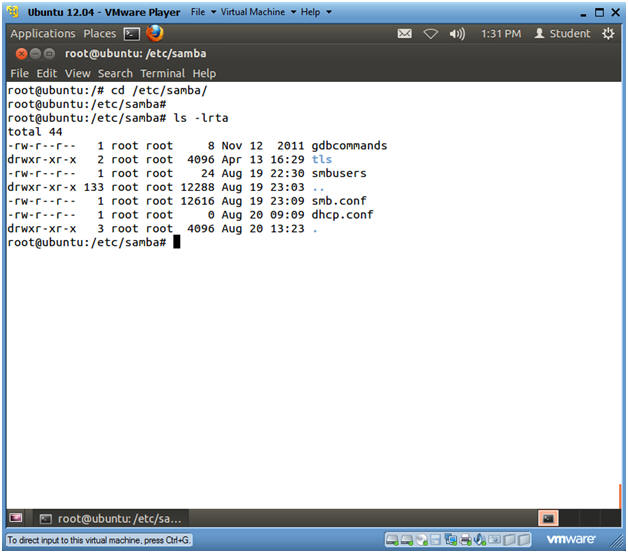The width and height of the screenshot is (628, 553).
Task: Click the file size 12616
Action: (x=197, y=201)
